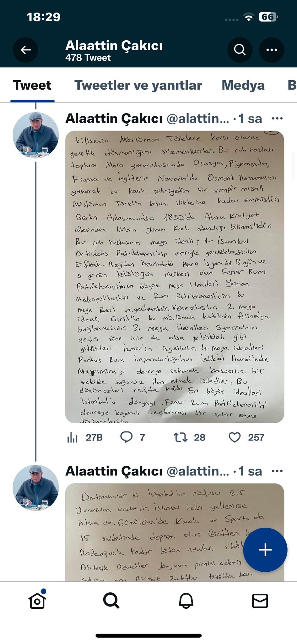Viewport: 297px width, 644px height.
Task: Switch to the Medya tab
Action: (243, 85)
